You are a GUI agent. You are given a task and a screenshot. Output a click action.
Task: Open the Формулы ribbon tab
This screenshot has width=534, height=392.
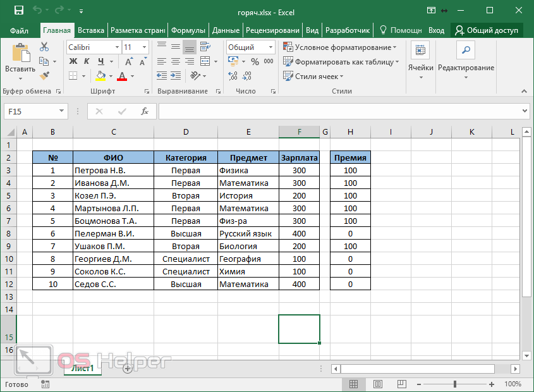click(188, 30)
